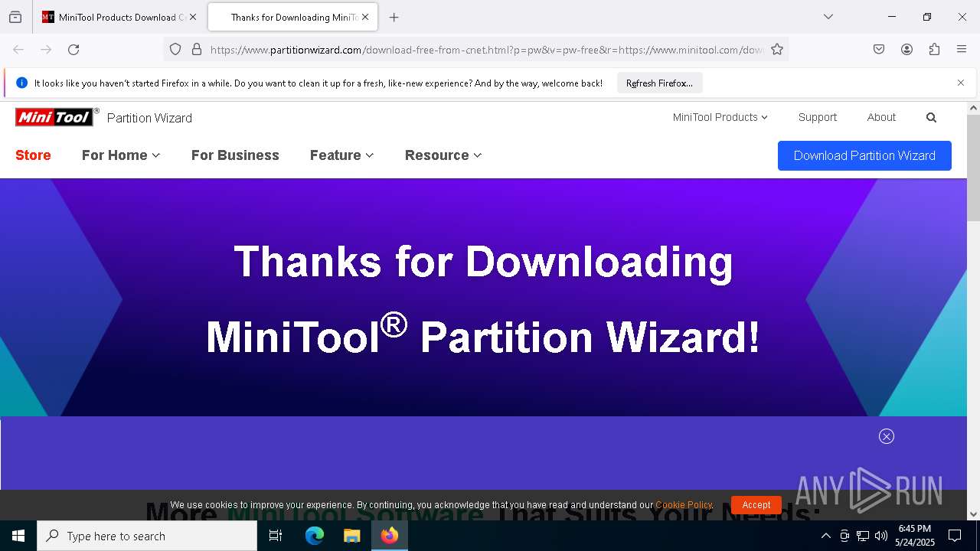The height and width of the screenshot is (551, 980).
Task: Open the Windows Start menu
Action: coord(18,536)
